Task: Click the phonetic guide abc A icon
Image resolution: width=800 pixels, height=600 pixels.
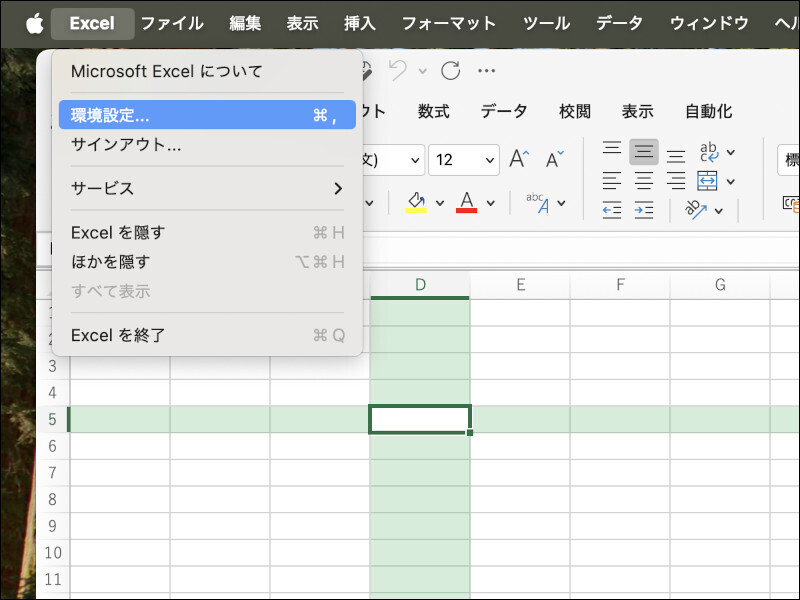Action: click(x=538, y=203)
